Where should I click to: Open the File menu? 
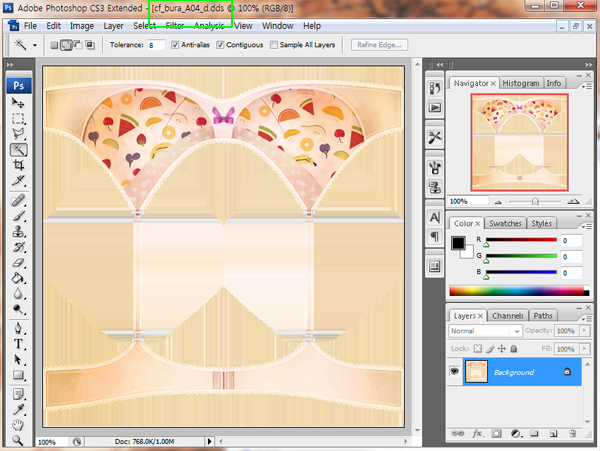[30, 26]
